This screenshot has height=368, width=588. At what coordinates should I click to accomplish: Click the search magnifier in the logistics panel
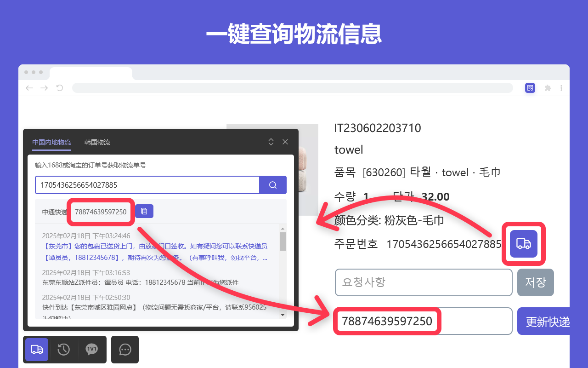click(x=273, y=184)
